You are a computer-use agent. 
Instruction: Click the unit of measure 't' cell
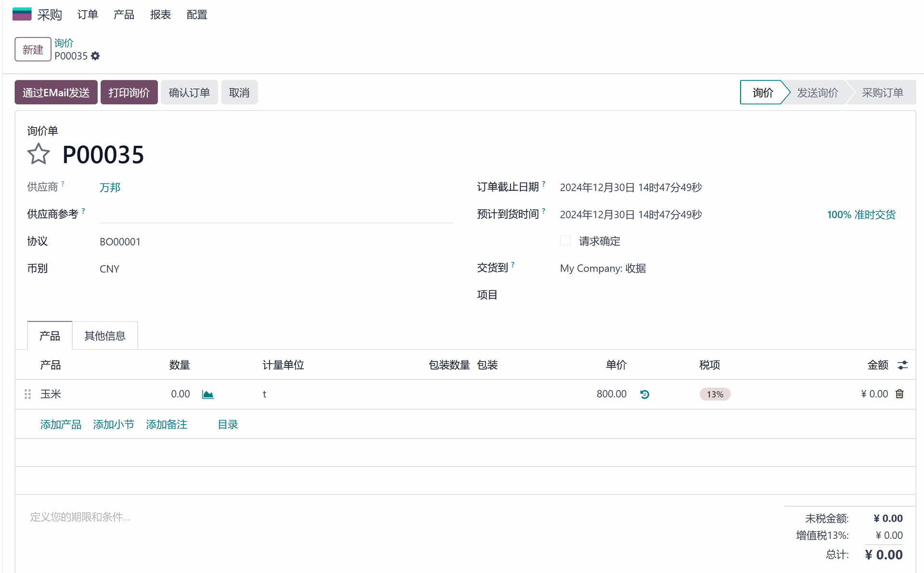pos(264,394)
